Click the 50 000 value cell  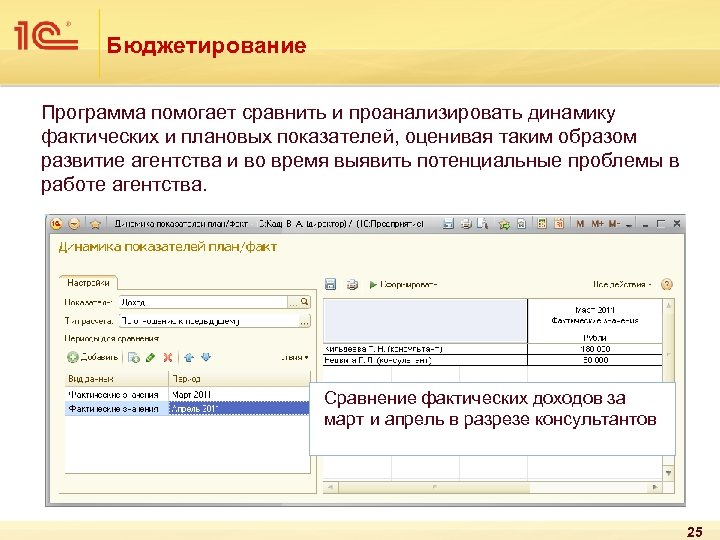pos(595,360)
